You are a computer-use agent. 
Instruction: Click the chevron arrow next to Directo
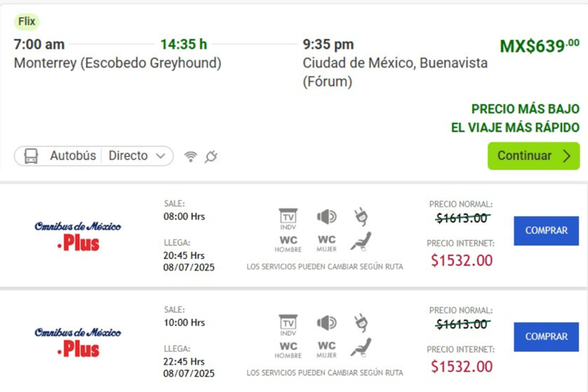click(161, 156)
